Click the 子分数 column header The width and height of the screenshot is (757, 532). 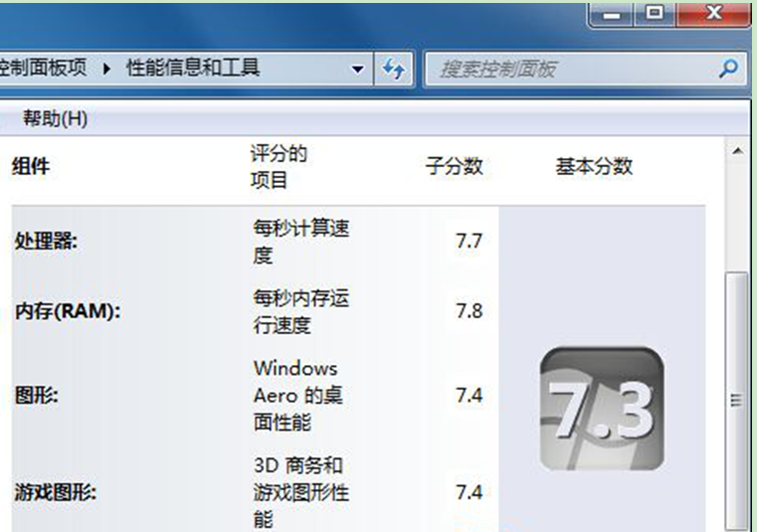click(x=454, y=166)
